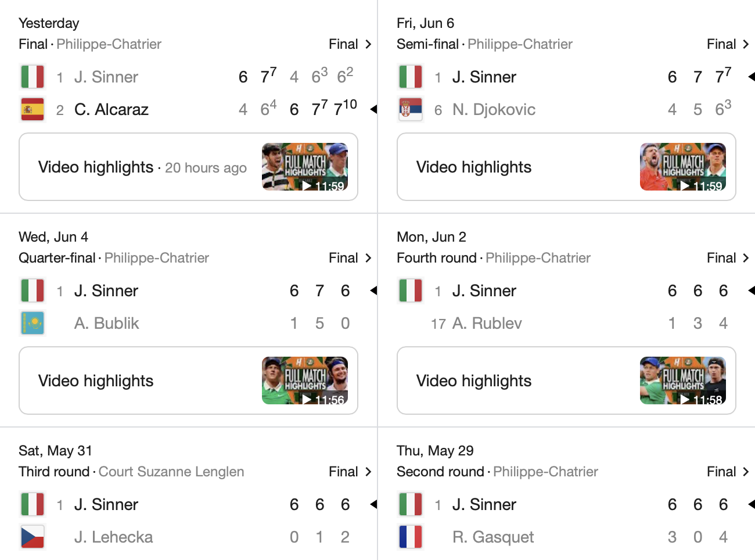Image resolution: width=755 pixels, height=560 pixels.
Task: Expand the Yesterday final match details chevron
Action: (368, 44)
